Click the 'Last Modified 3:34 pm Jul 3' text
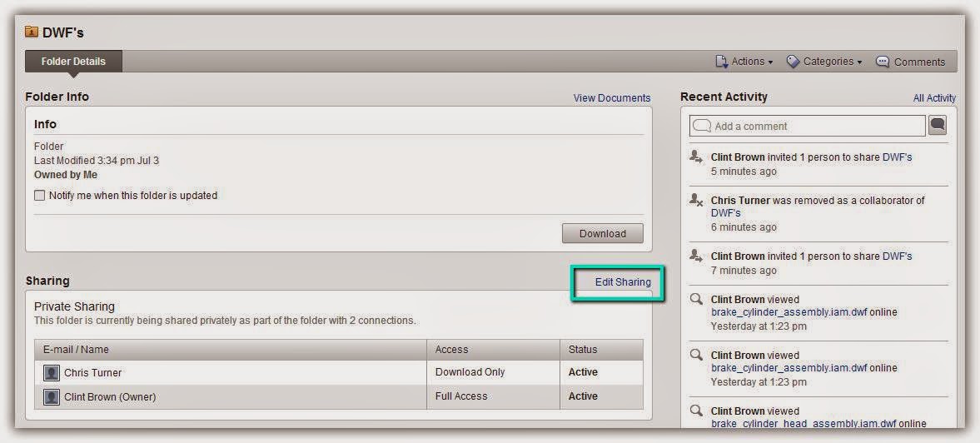This screenshot has height=443, width=980. 97,161
